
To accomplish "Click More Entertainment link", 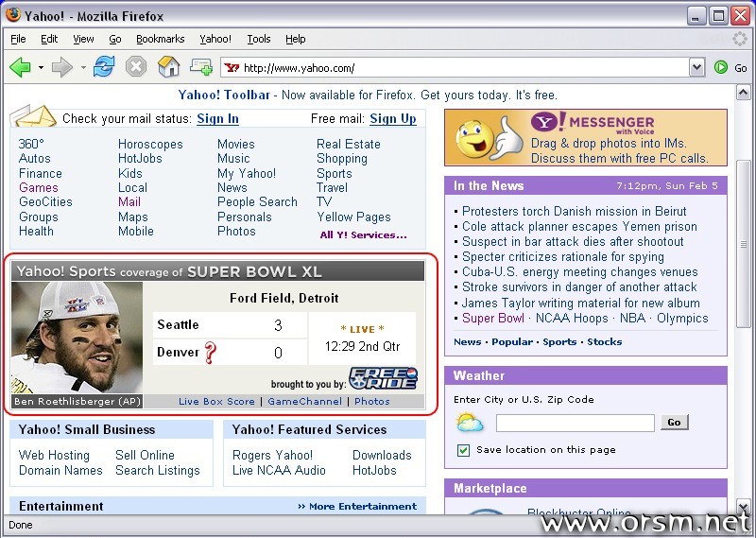I will point(357,507).
